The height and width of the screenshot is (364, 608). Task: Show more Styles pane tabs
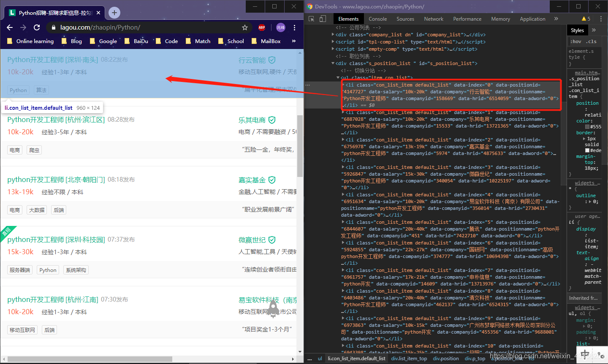click(x=594, y=30)
